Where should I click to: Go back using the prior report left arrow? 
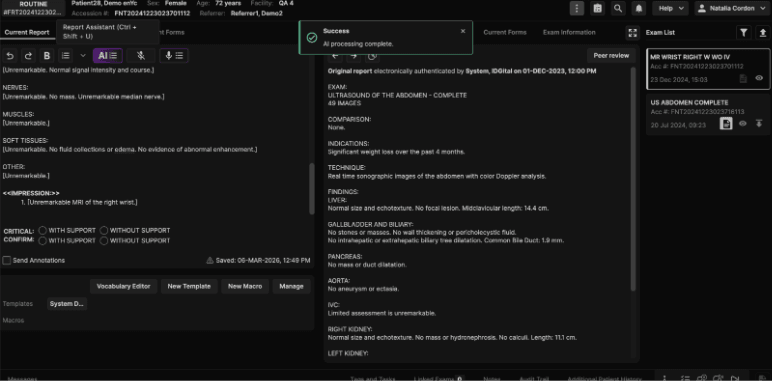[335, 56]
